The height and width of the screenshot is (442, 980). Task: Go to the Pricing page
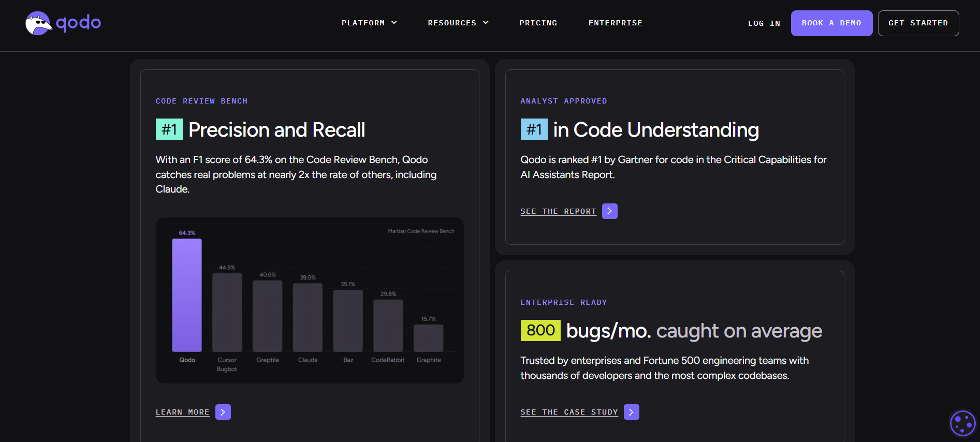click(x=538, y=23)
